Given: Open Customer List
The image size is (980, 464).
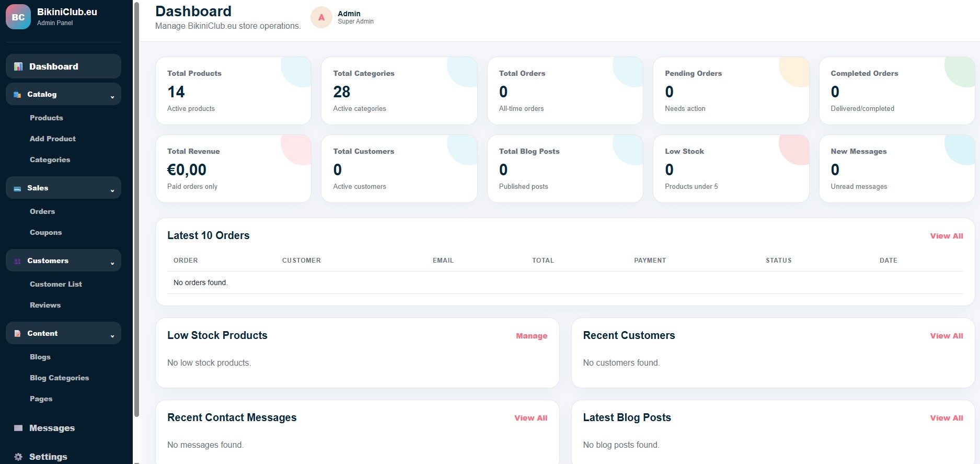Looking at the screenshot, I should (56, 284).
